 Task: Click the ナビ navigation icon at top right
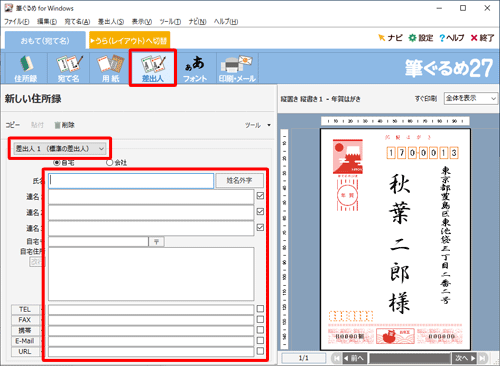[390, 38]
